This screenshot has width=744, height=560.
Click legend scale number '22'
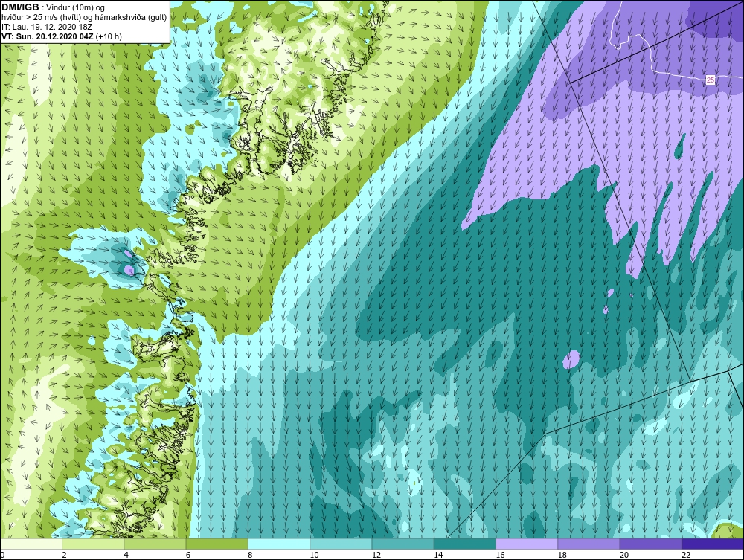(686, 556)
